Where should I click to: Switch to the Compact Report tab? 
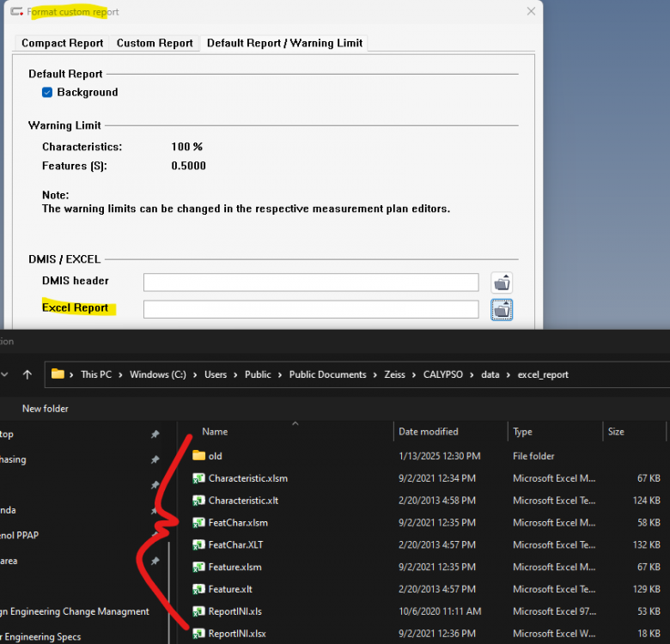63,43
